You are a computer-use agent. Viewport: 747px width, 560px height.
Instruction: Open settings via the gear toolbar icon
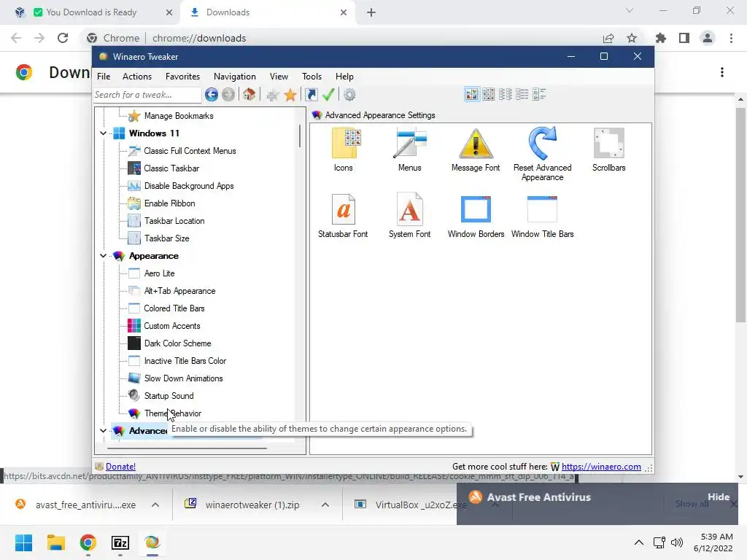point(349,95)
